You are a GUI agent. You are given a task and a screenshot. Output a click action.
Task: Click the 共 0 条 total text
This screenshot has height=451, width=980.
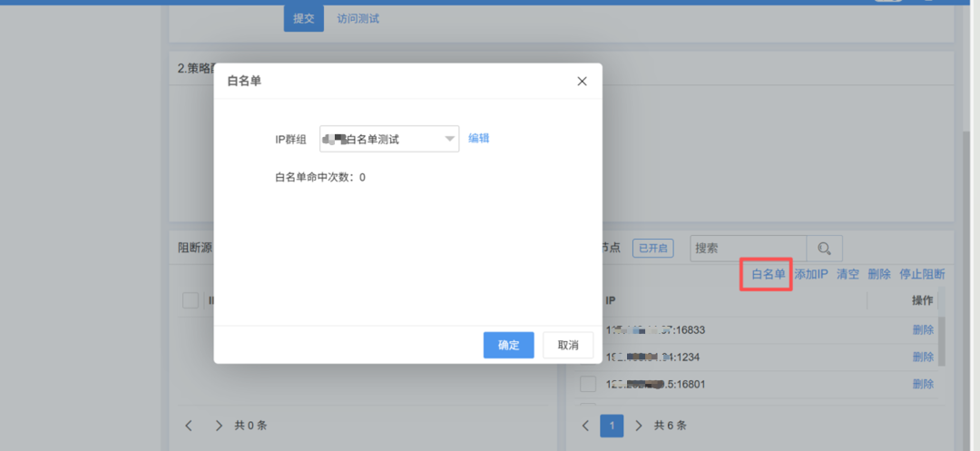250,426
